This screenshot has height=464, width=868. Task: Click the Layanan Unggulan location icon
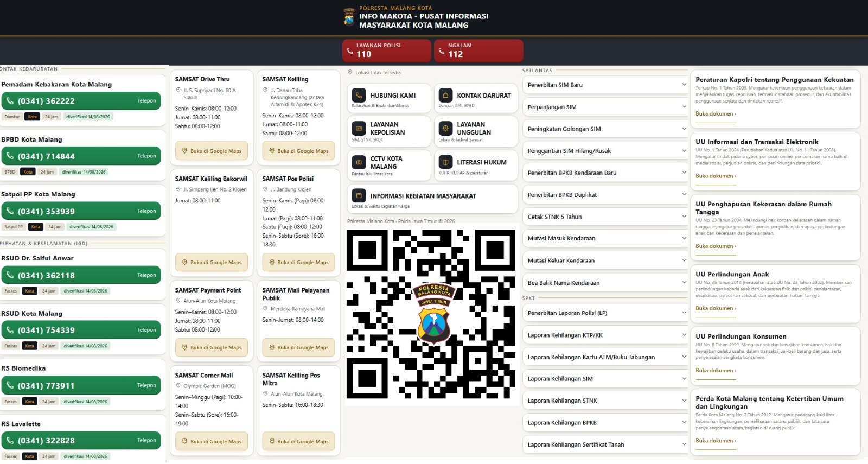(x=445, y=129)
